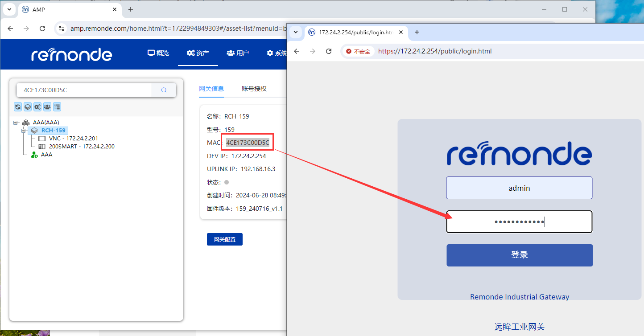The image size is (644, 336).
Task: Click the list view icon in tree toolbar
Action: point(57,107)
